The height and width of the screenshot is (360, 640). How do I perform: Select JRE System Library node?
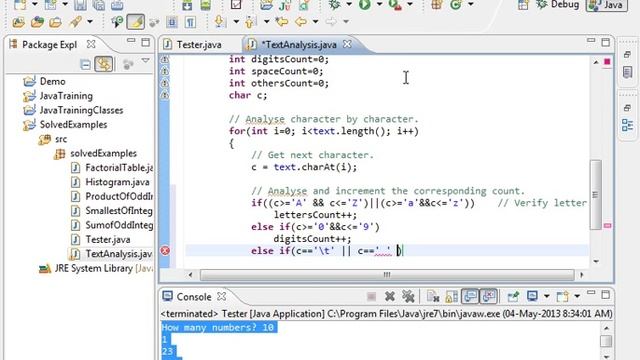(x=96, y=269)
